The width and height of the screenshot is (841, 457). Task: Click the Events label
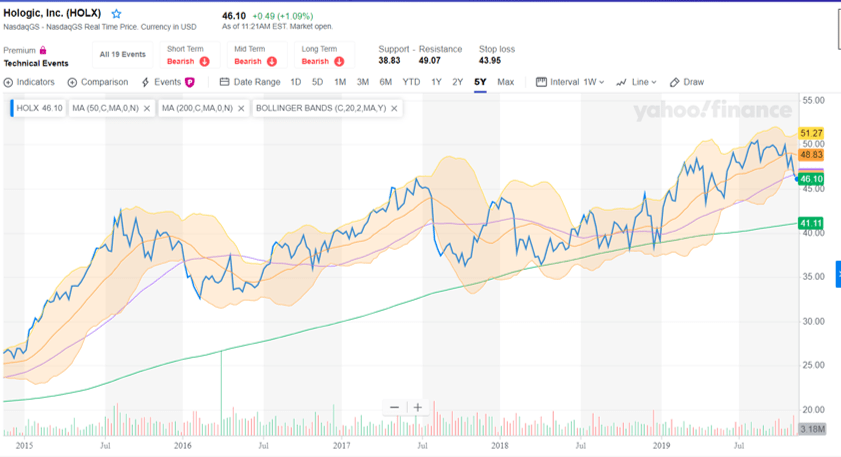167,82
